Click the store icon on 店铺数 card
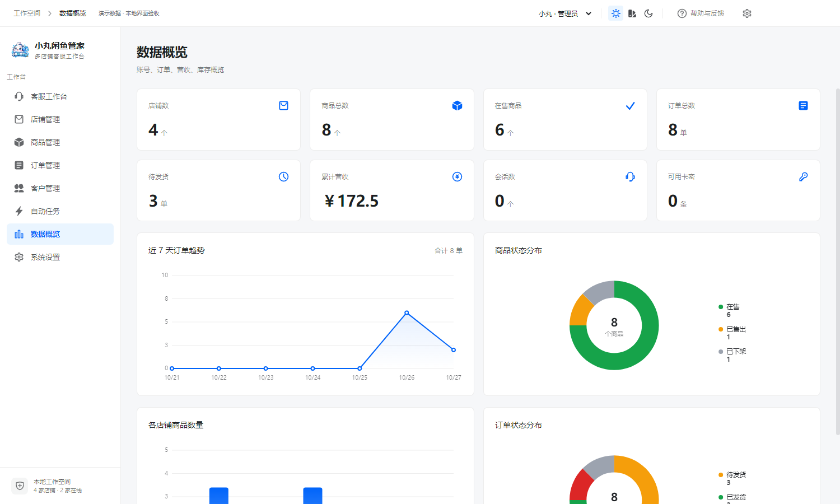Screen dimensions: 840x504 coord(284,106)
